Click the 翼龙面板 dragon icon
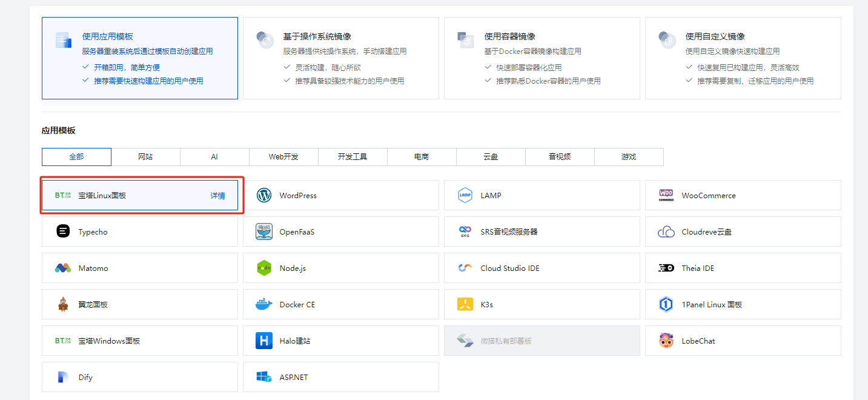Screen dimensions: 868x400 (x=63, y=304)
